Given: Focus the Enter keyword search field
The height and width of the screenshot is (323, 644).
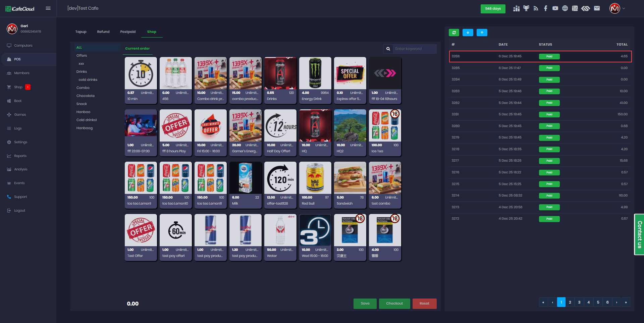Looking at the screenshot, I should 415,49.
